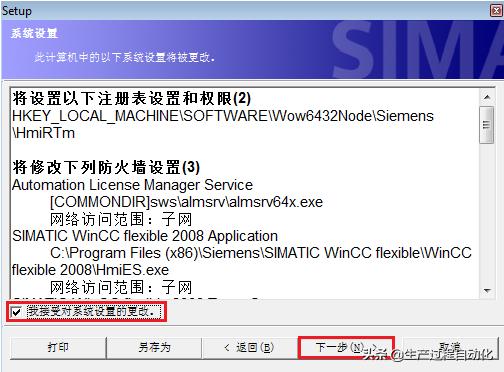
Task: Click the 取消 cancel button
Action: tap(449, 348)
